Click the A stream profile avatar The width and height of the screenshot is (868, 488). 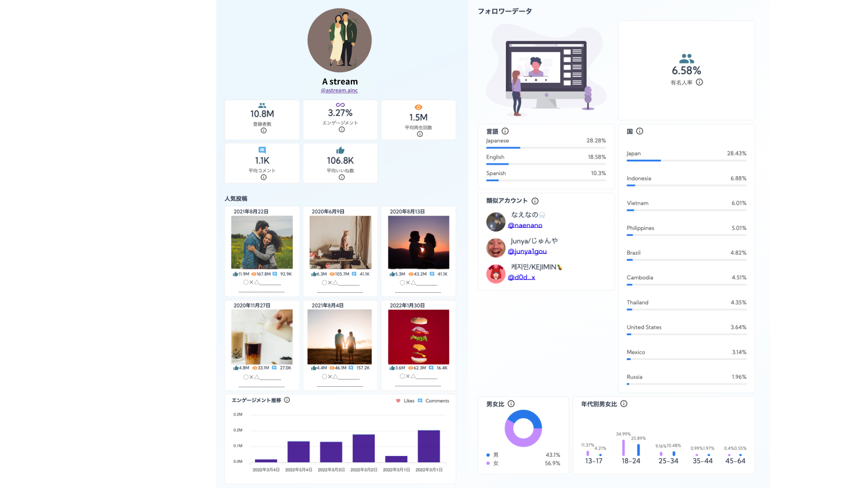click(340, 40)
